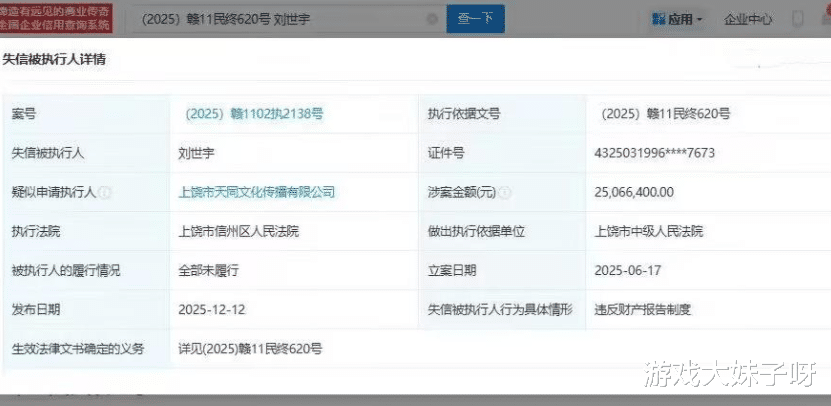Clear the search box with the X icon
Image resolution: width=831 pixels, height=406 pixels.
(x=432, y=19)
